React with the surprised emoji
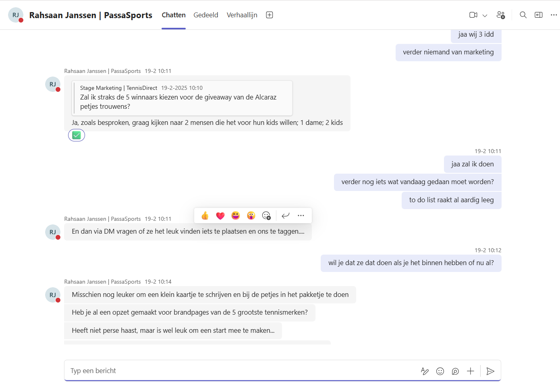This screenshot has height=392, width=560. coord(251,216)
